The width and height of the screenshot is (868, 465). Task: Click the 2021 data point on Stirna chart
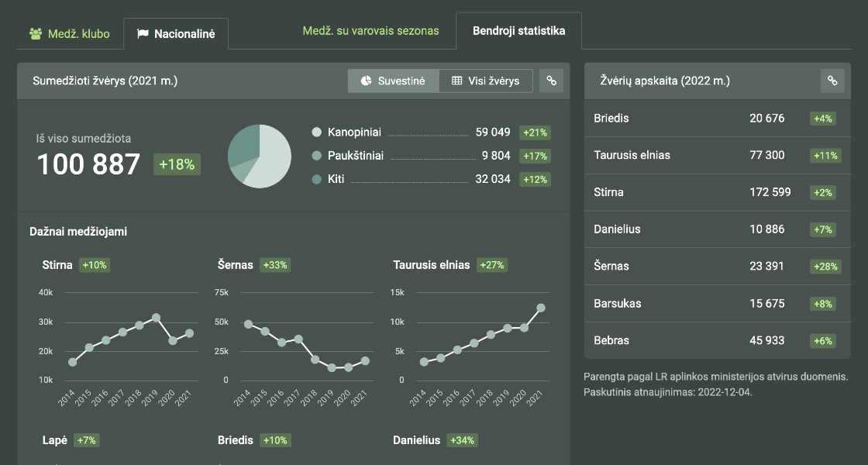tap(189, 333)
